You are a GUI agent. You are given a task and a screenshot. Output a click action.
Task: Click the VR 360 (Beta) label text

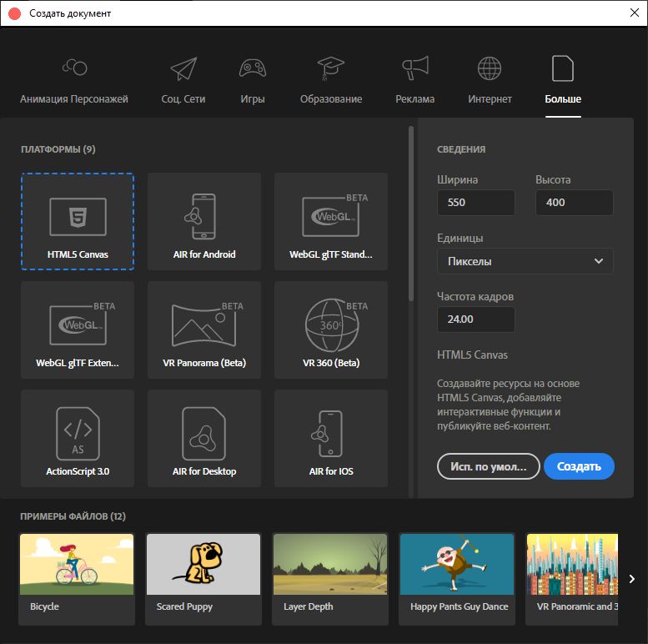pyautogui.click(x=331, y=363)
